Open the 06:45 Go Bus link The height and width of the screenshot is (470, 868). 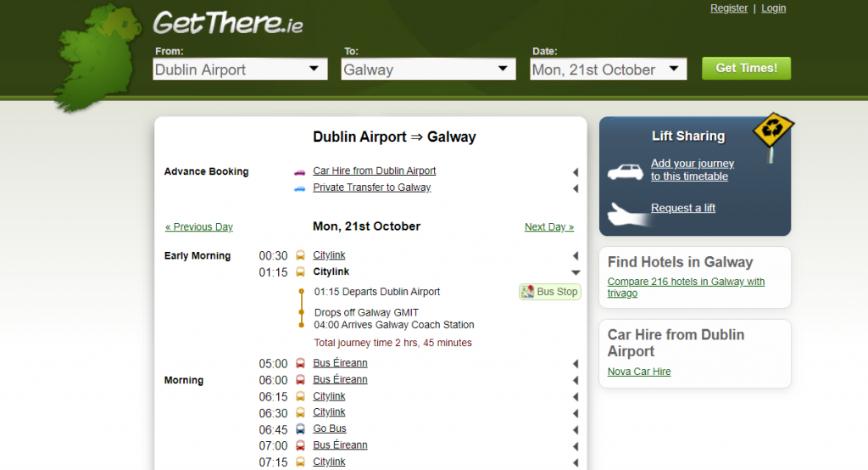coord(330,428)
